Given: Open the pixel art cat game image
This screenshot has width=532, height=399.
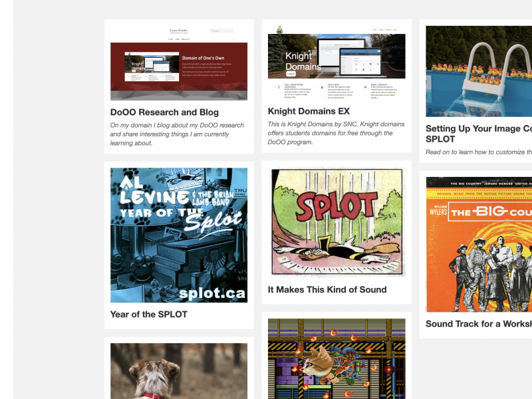Looking at the screenshot, I should pyautogui.click(x=336, y=358).
